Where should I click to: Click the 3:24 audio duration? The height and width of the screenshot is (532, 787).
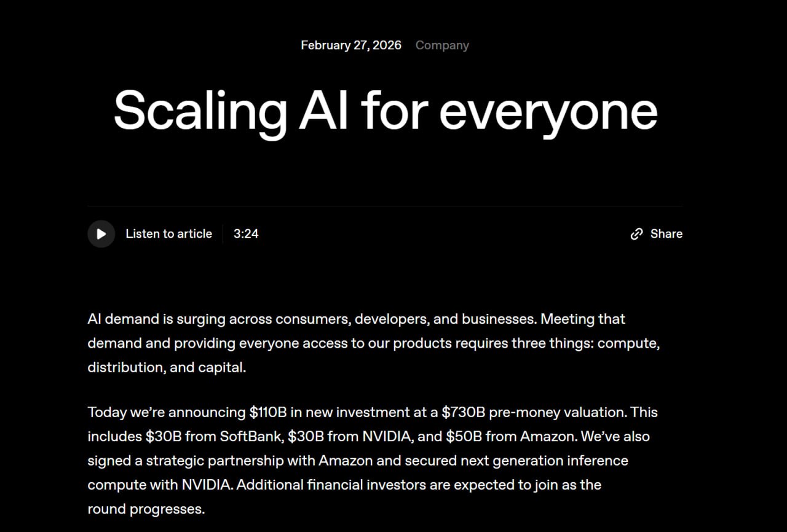[x=246, y=234]
